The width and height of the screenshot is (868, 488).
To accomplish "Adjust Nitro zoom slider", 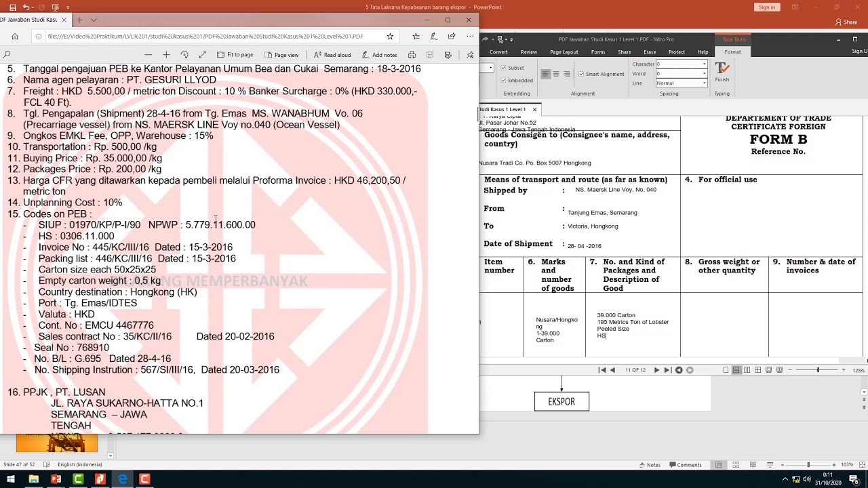I will (x=818, y=370).
